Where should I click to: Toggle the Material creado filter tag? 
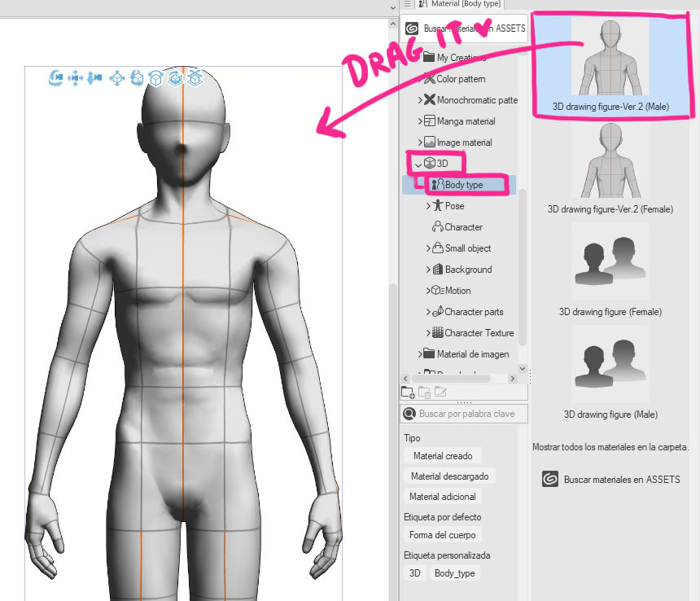[x=443, y=456]
